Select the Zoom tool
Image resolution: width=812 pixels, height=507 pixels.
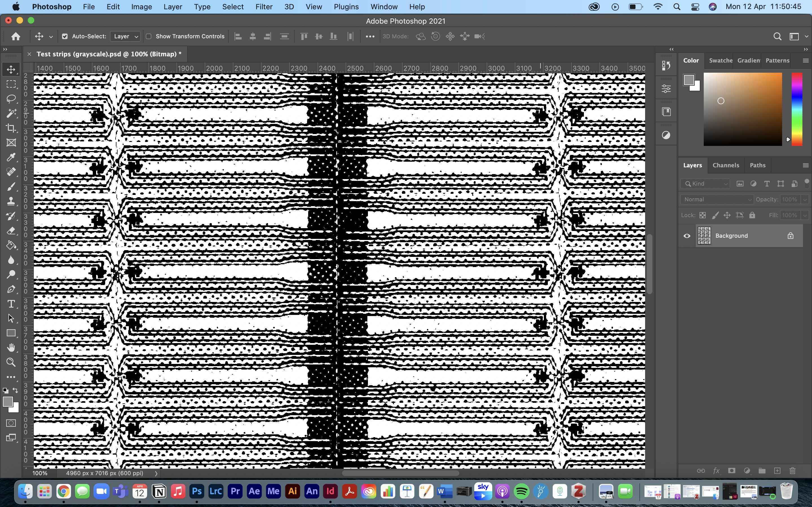tap(11, 362)
